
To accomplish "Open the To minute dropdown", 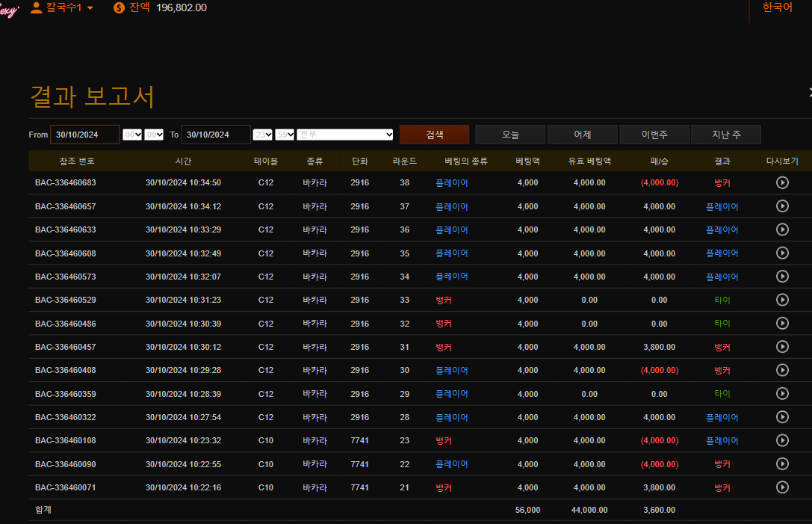I will point(285,135).
